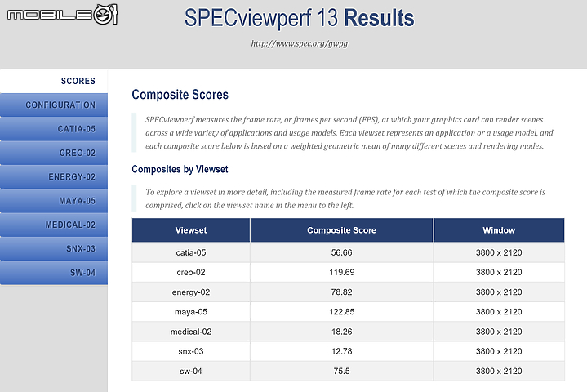Click the paragraph beginning 'To explore a viewset'
Screen dimensions: 587x392
[x=345, y=198]
